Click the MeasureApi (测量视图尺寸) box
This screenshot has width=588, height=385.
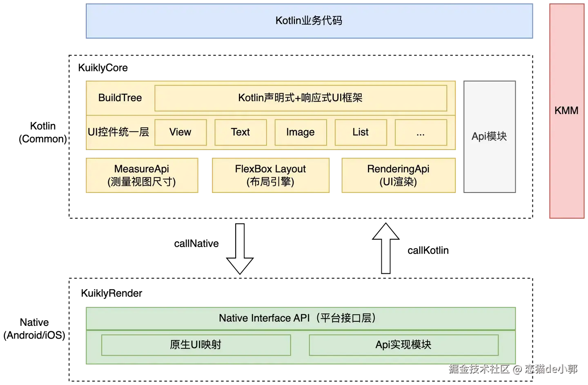[142, 175]
